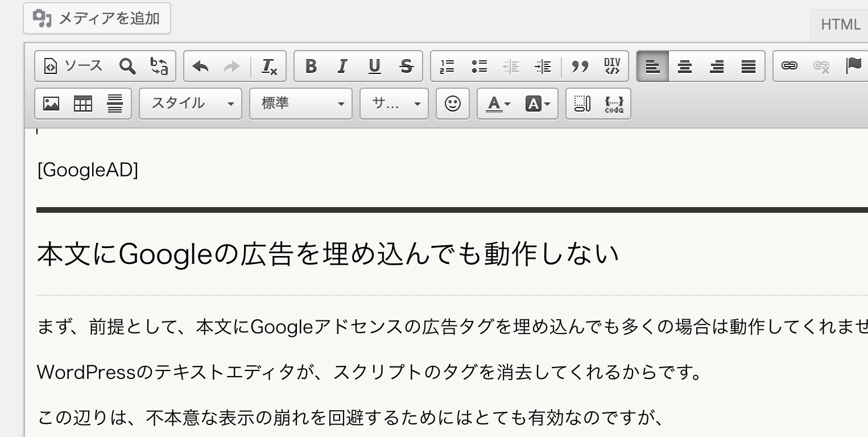This screenshot has height=437, width=868.
Task: Click the line starting with この辺りは、不本意な
Action: coord(350,418)
